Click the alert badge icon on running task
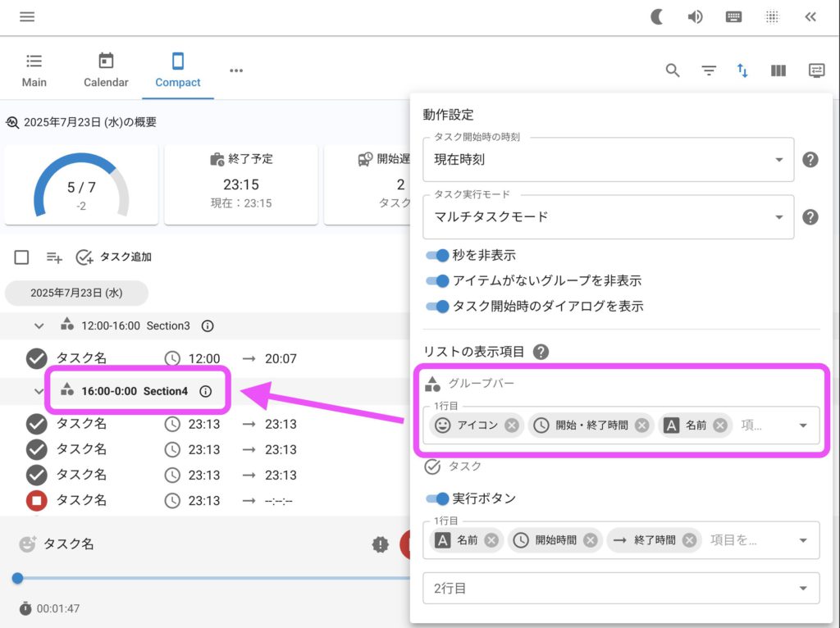The image size is (840, 628). [x=381, y=544]
